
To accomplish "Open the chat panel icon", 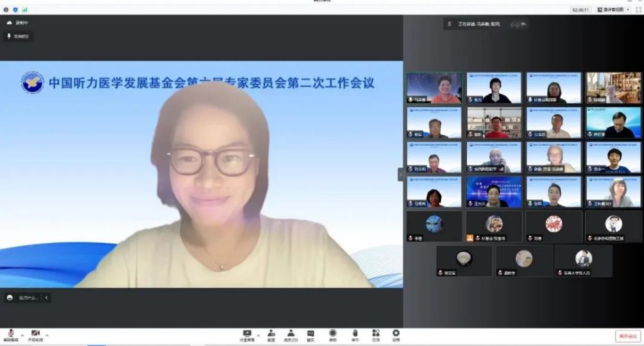I will coord(310,333).
